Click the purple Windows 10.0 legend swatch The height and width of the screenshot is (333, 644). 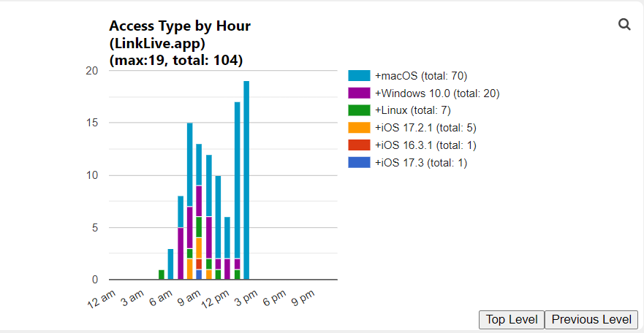coord(359,93)
